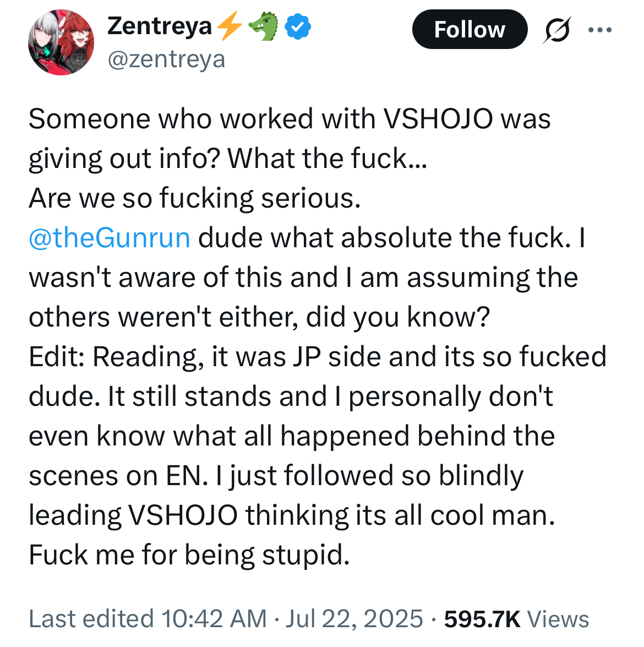Open Zentreya's profile picture
The height and width of the screenshot is (647, 644).
[x=61, y=42]
